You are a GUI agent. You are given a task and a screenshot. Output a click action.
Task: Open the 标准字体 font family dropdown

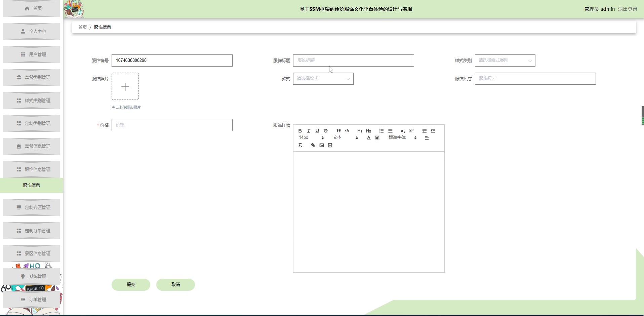402,137
